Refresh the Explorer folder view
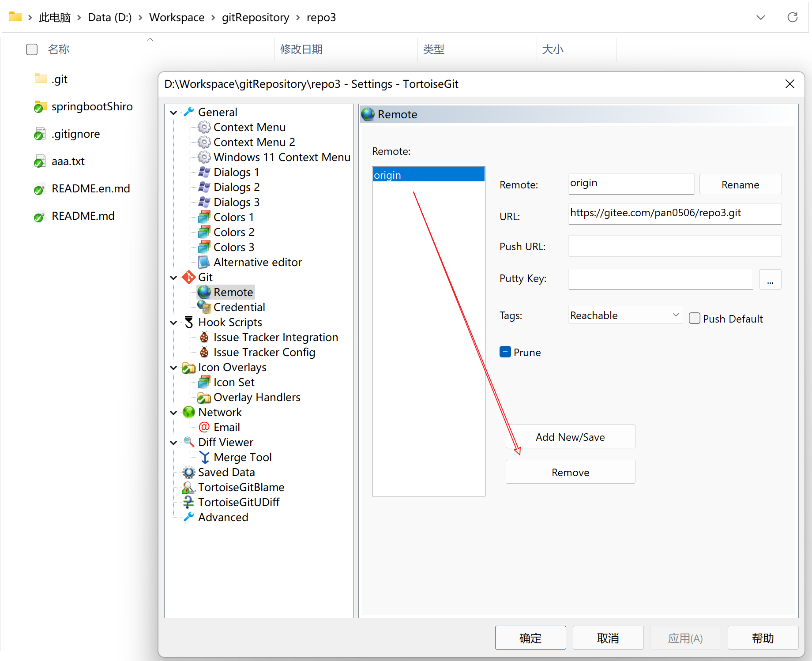The width and height of the screenshot is (812, 661). (793, 17)
